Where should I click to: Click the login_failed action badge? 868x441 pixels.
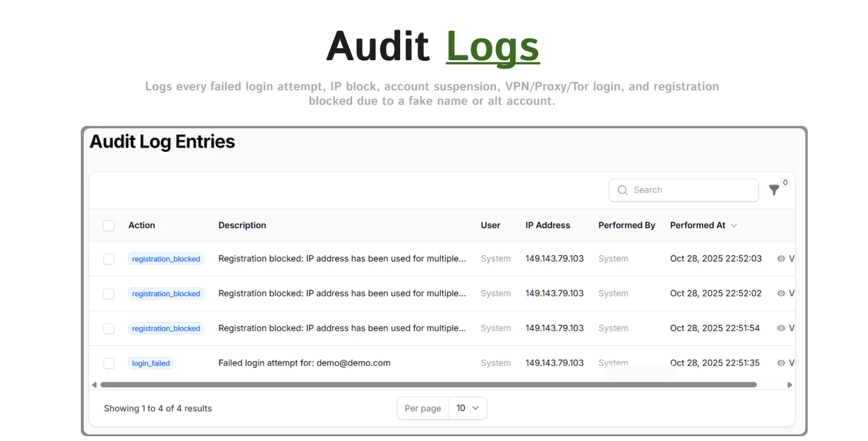pyautogui.click(x=151, y=363)
